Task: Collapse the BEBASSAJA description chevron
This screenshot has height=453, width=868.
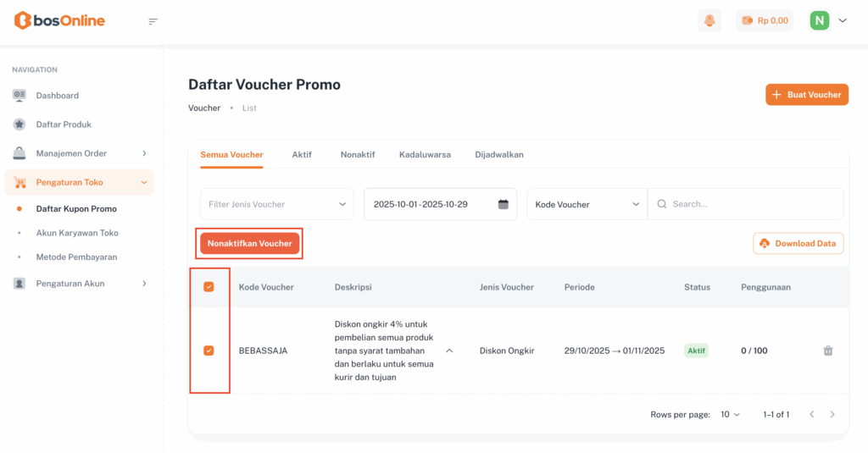Action: click(x=449, y=351)
